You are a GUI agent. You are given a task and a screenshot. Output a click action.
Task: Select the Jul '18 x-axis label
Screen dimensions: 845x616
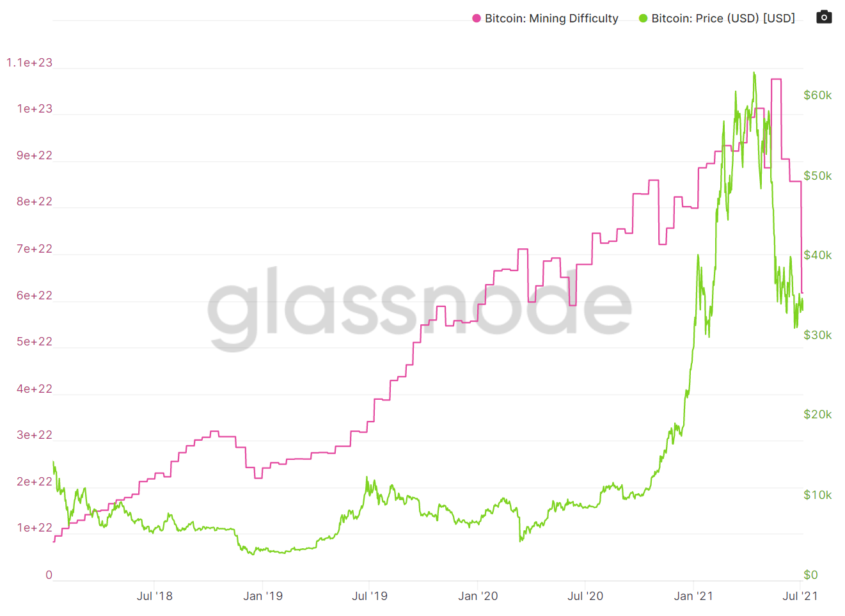pos(155,596)
